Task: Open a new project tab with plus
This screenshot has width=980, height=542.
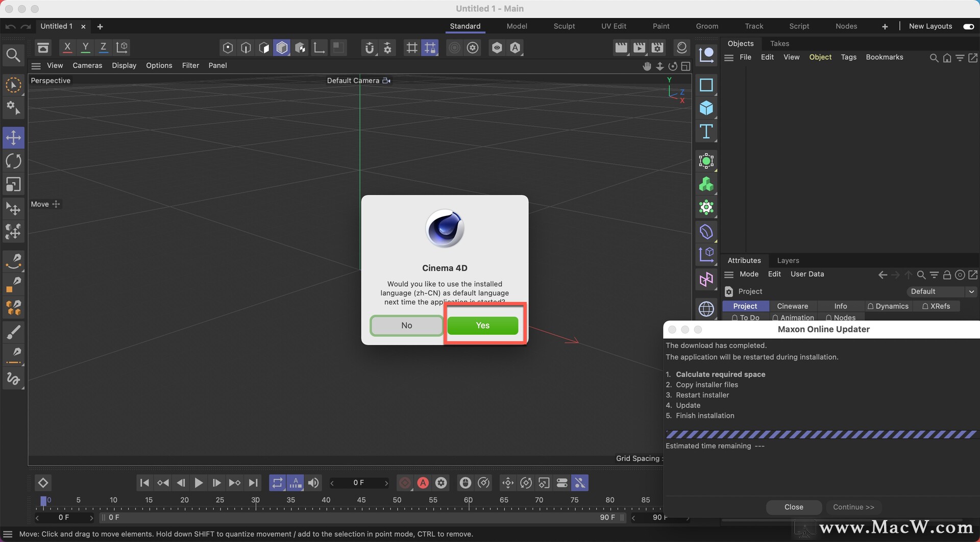Action: tap(100, 27)
